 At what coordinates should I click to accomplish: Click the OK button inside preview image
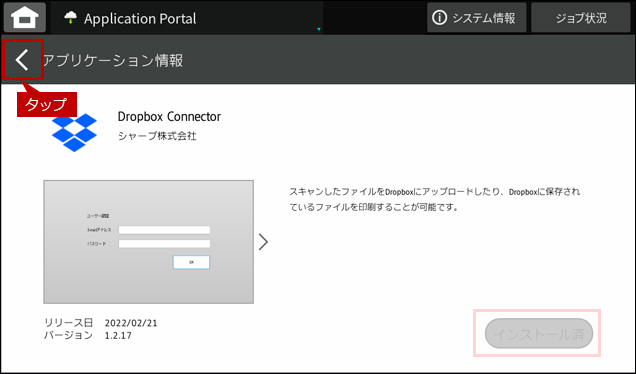click(x=191, y=262)
